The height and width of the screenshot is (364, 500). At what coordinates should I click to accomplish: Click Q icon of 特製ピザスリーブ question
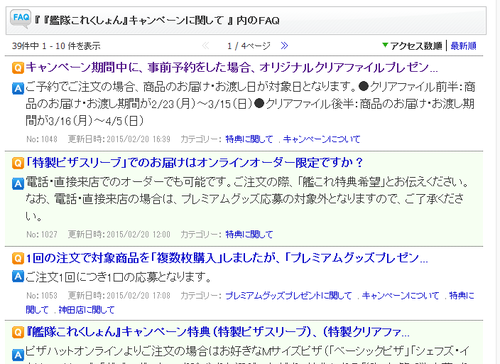click(x=18, y=163)
